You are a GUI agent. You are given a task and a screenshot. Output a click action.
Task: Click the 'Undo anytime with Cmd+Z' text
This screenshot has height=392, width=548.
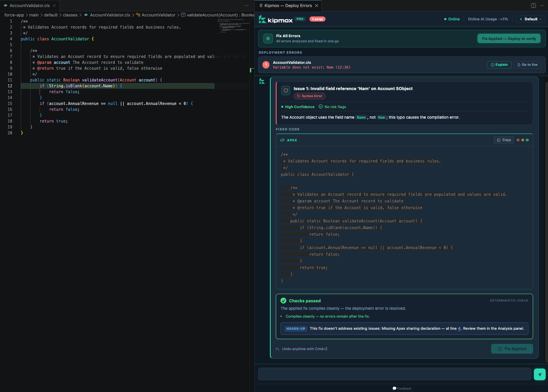(304, 349)
